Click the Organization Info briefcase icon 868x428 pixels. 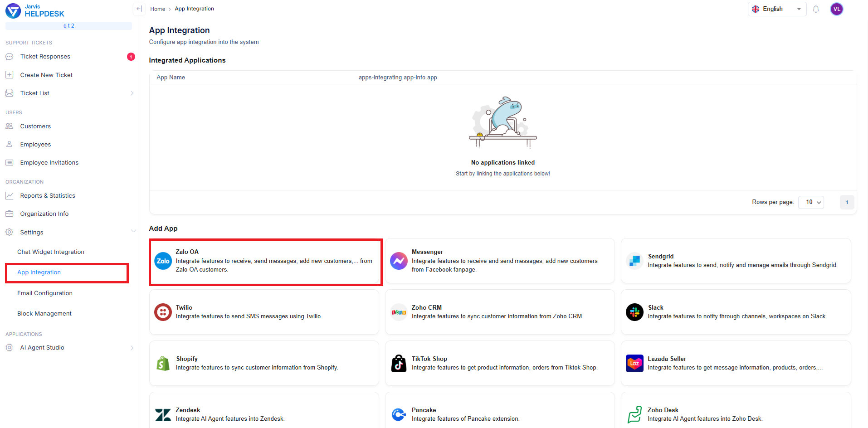click(9, 214)
